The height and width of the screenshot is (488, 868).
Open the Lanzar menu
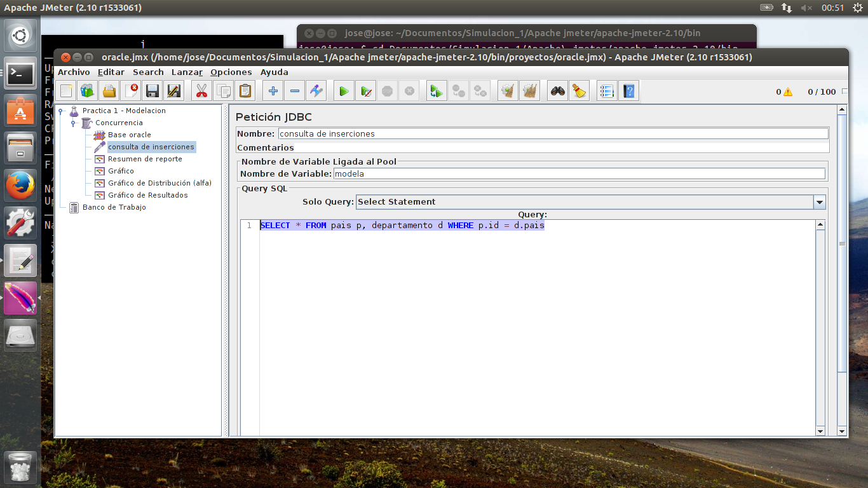(x=187, y=72)
